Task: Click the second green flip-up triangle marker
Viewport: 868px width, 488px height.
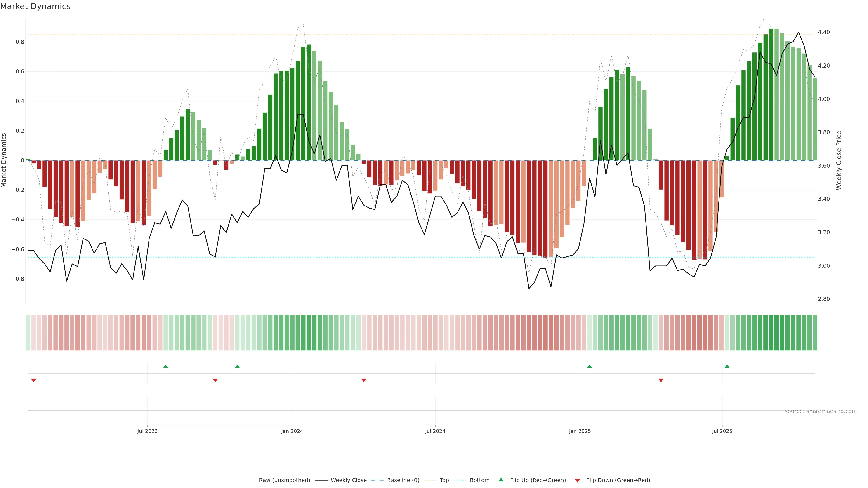Action: 237,366
